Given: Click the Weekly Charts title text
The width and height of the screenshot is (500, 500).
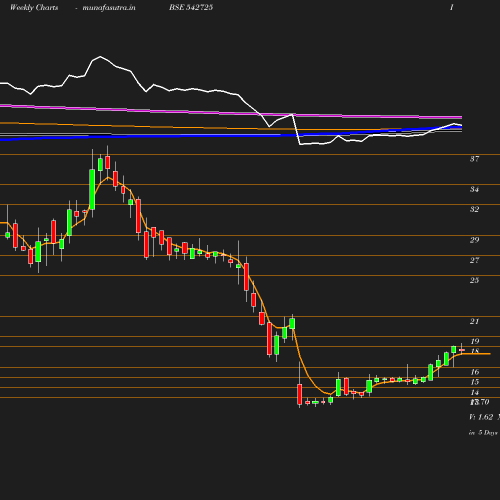Looking at the screenshot, I should click(34, 7).
